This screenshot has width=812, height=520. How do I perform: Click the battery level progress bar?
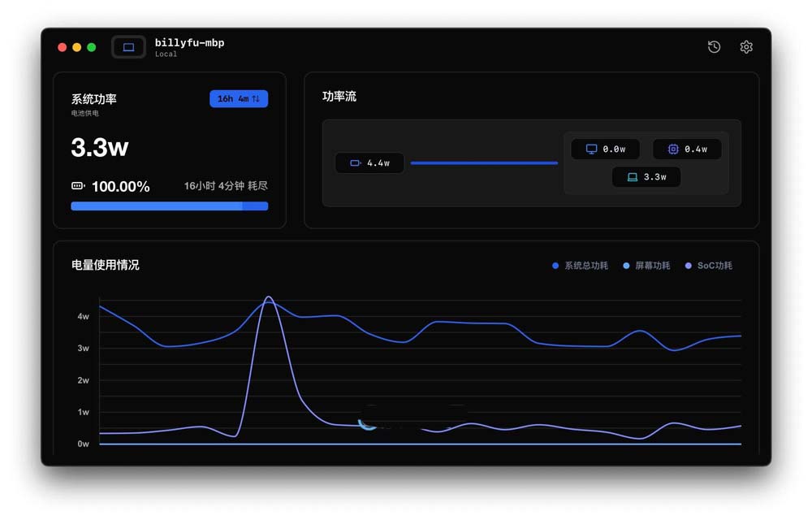pos(170,206)
